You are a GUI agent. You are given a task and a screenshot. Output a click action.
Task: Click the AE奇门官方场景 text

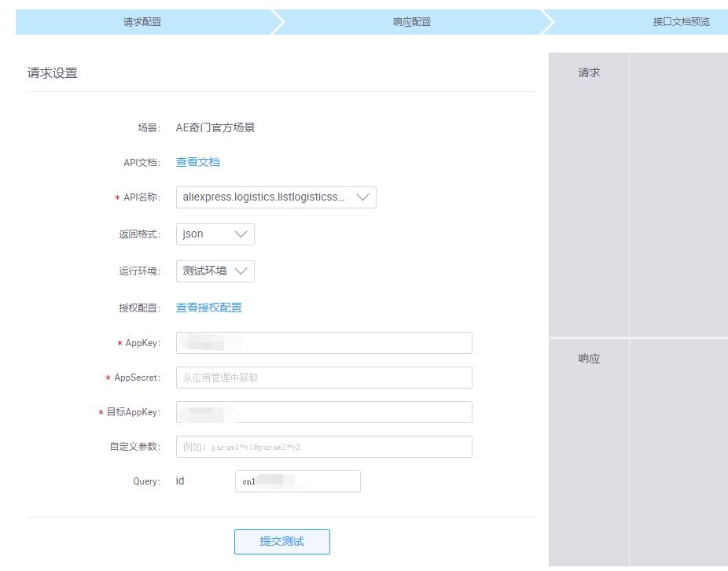[x=215, y=127]
